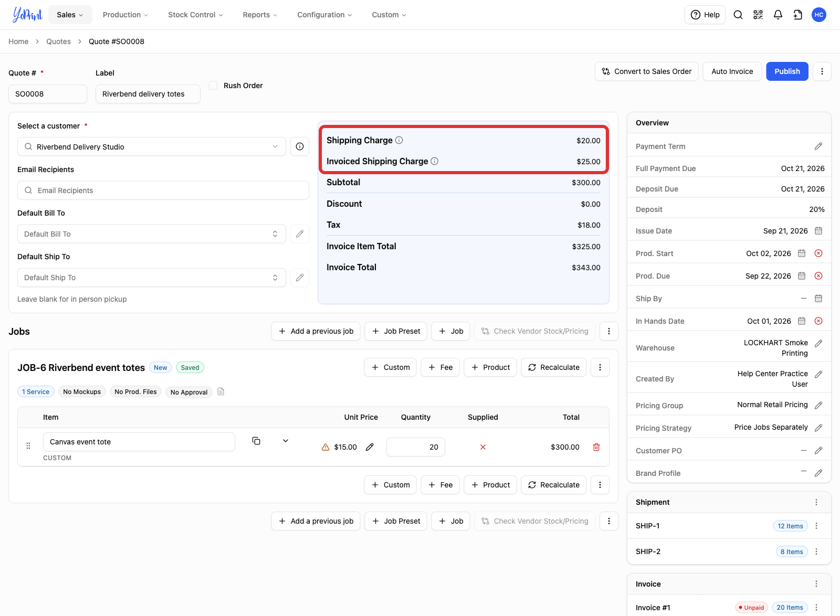840x616 pixels.
Task: Open the top Jobs section kebab menu
Action: click(609, 331)
